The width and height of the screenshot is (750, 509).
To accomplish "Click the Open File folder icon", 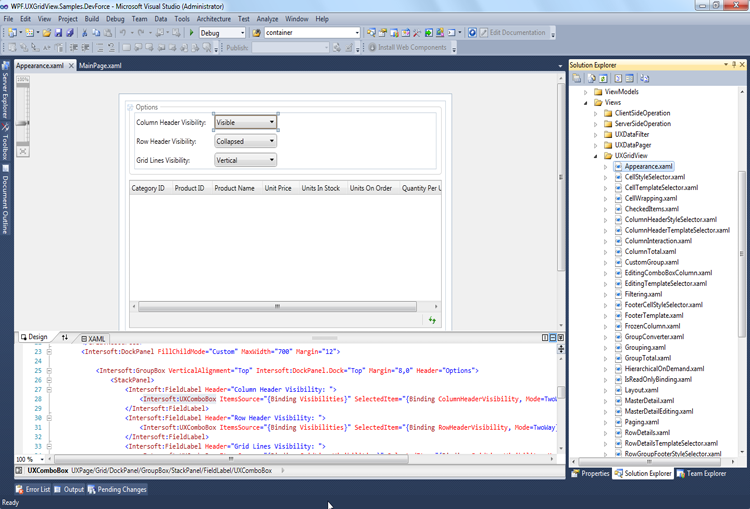I will tap(46, 33).
